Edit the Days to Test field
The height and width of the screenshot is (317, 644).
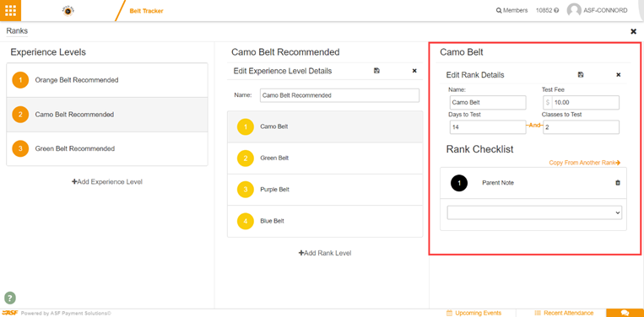coord(488,127)
